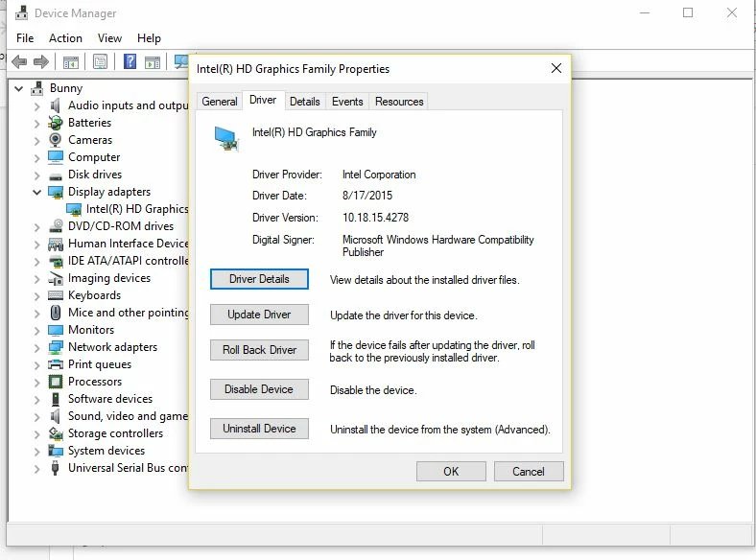Click the action pane toolbar icon next to Help

click(153, 61)
